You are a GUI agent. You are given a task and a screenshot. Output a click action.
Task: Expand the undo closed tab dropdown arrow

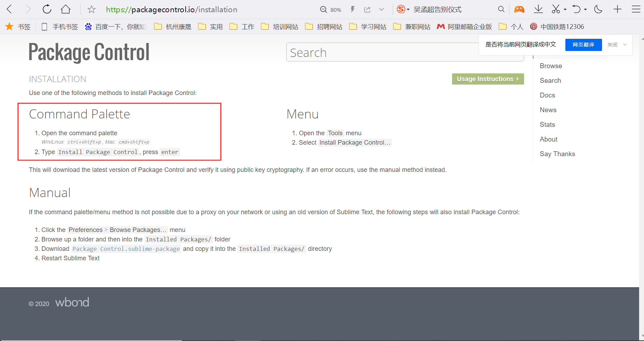tap(585, 10)
